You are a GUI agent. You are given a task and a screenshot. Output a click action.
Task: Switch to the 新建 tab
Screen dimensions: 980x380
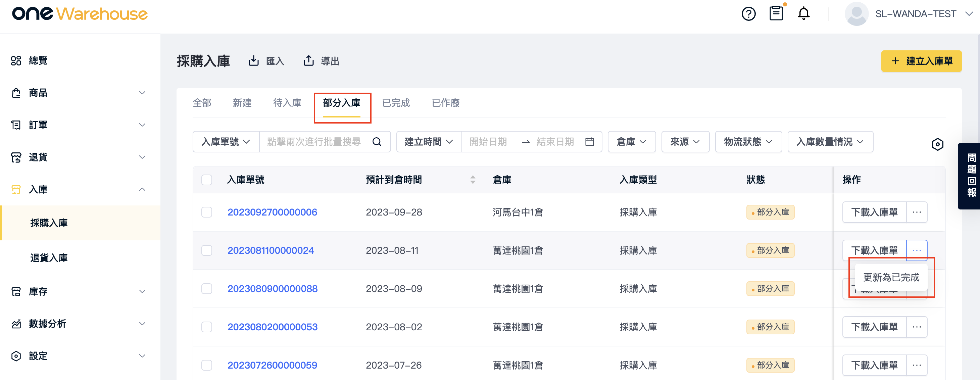(242, 103)
